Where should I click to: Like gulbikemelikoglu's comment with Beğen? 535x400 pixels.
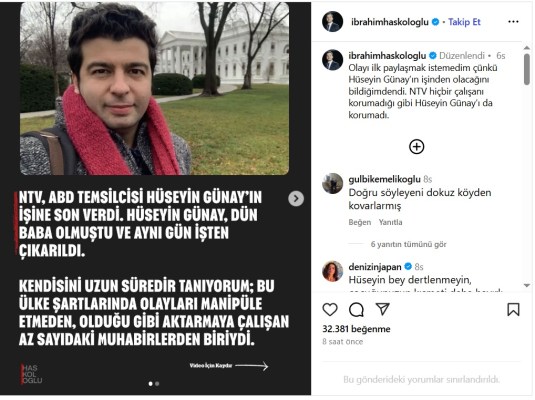[360, 222]
